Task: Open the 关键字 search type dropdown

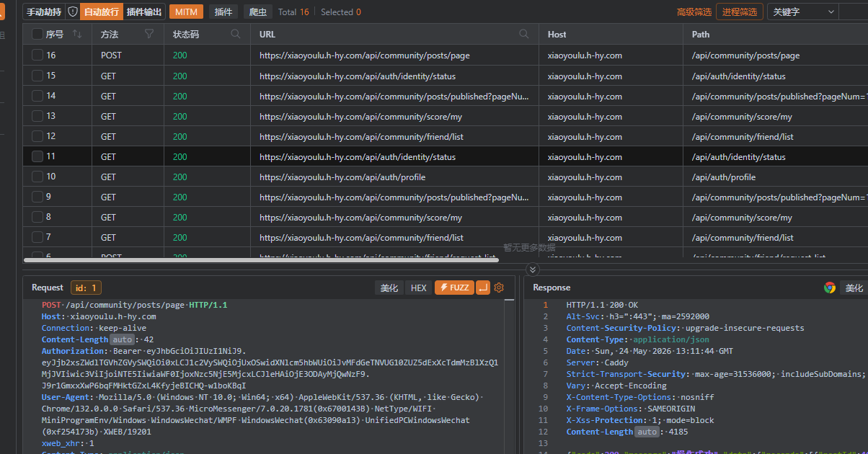Action: click(802, 12)
